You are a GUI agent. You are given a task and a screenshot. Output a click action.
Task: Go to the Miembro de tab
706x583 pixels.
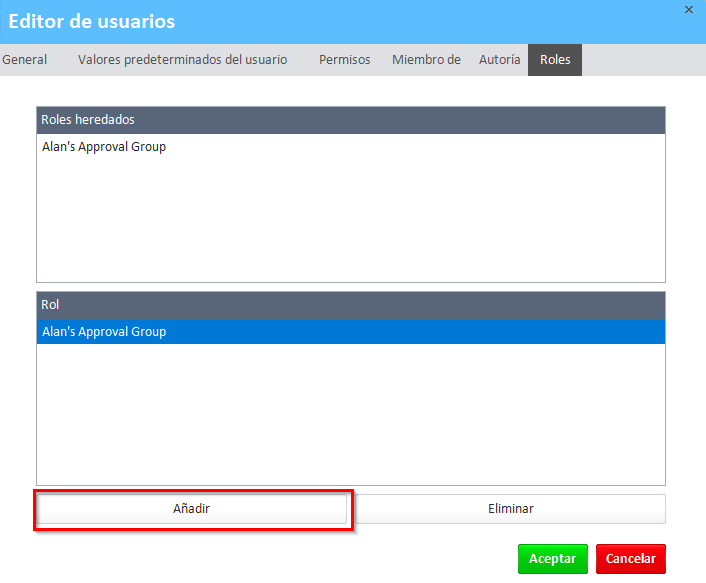426,60
